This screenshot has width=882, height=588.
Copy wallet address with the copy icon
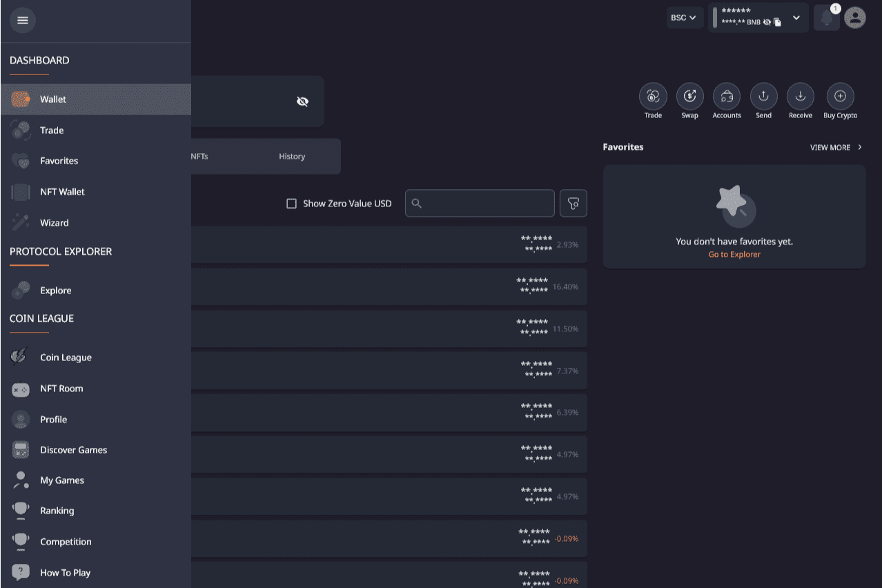(777, 22)
